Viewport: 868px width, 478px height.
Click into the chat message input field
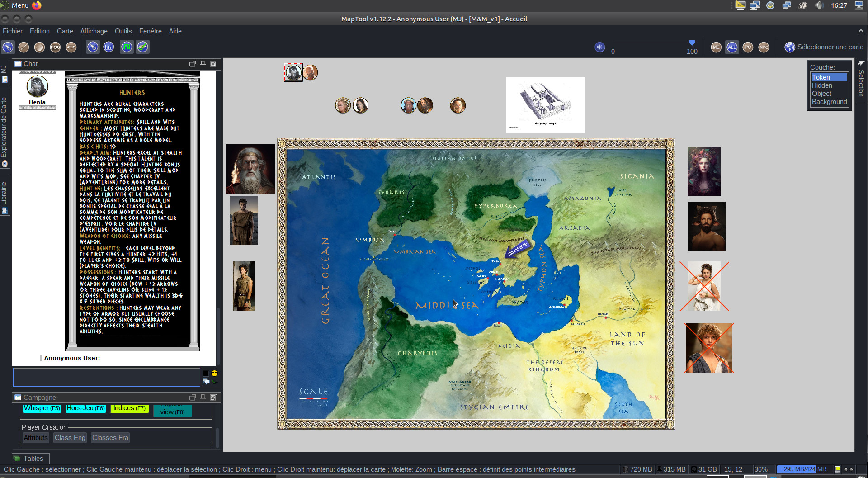pos(106,377)
